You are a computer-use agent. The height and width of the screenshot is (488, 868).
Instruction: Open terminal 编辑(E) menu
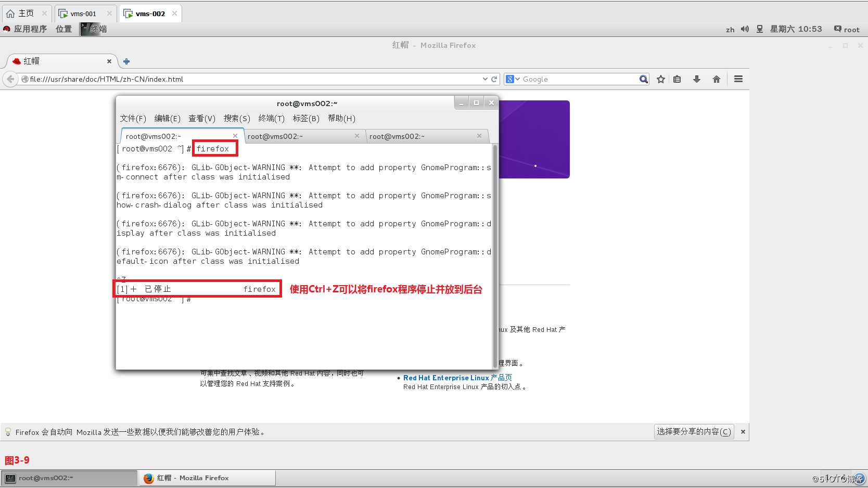(167, 119)
